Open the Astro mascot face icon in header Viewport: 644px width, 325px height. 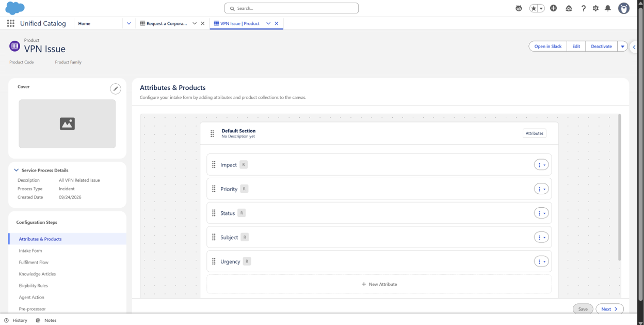519,8
